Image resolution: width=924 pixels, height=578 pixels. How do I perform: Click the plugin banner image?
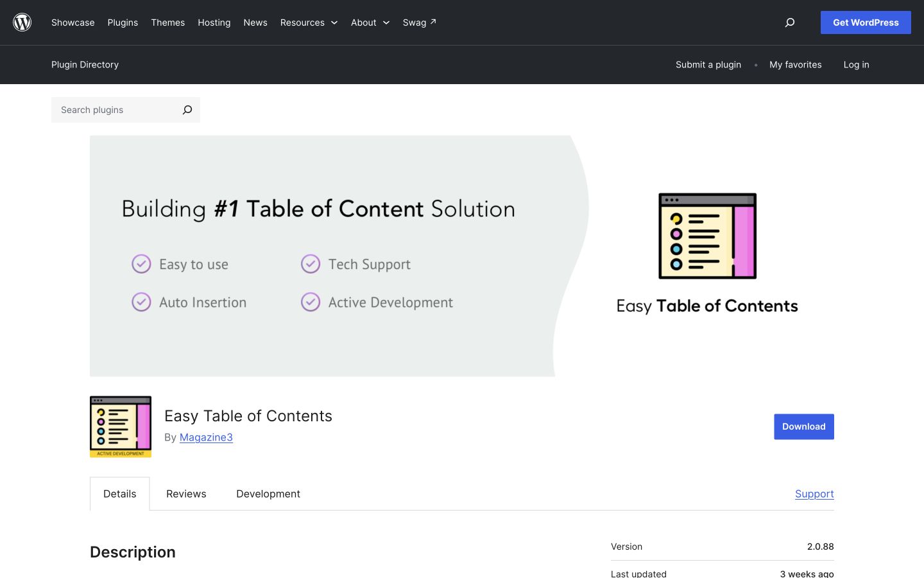coord(462,256)
